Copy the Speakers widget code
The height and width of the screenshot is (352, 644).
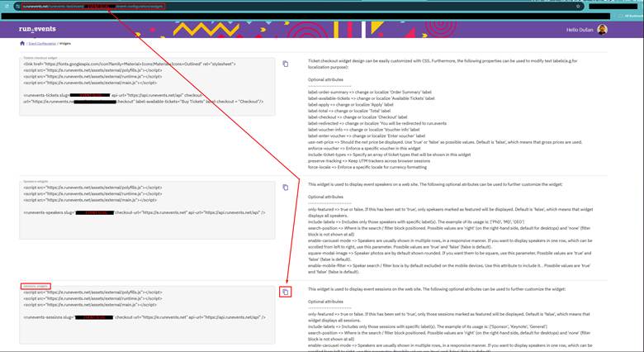coord(285,188)
